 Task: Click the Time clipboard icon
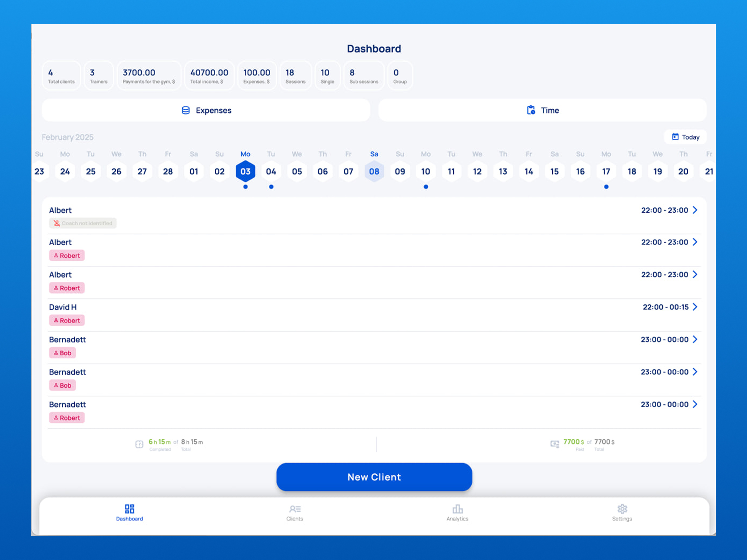[531, 110]
